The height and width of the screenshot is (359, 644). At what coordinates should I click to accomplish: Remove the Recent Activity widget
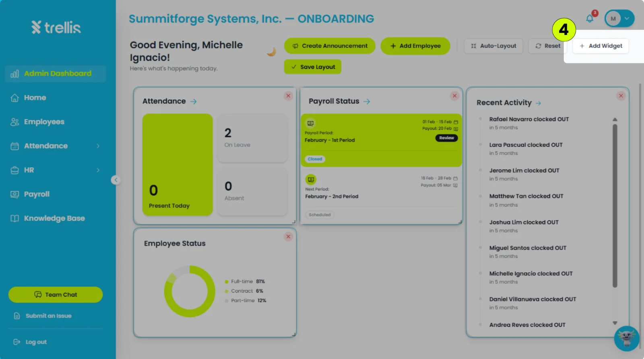pos(621,95)
